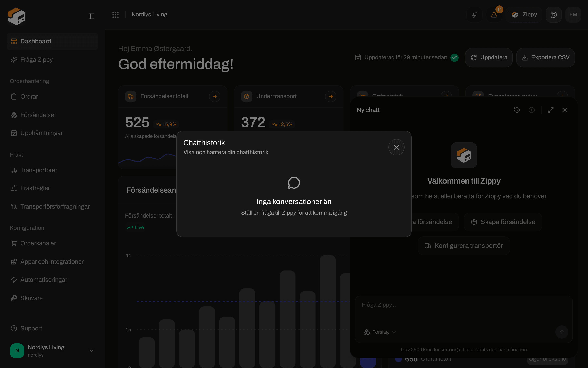Expand the Nordlys Living account switcher
Image resolution: width=588 pixels, height=368 pixels.
[x=52, y=351]
